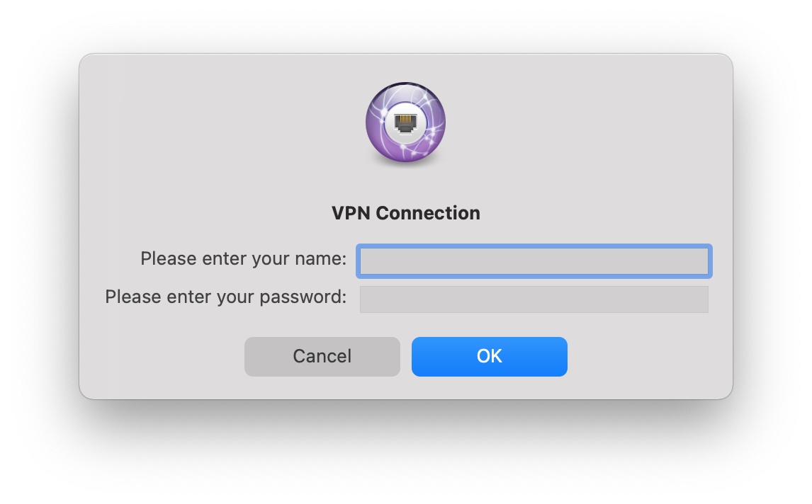Confirm credentials with the OK button

click(490, 357)
